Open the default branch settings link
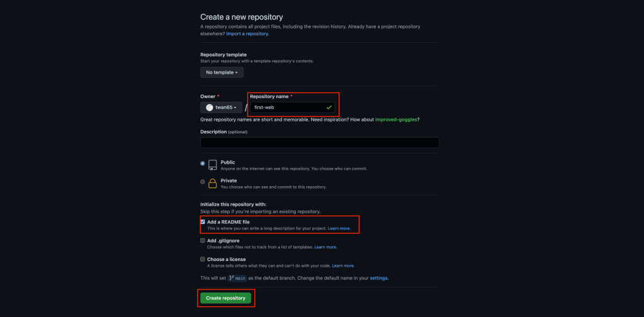The height and width of the screenshot is (317, 644). click(x=379, y=278)
